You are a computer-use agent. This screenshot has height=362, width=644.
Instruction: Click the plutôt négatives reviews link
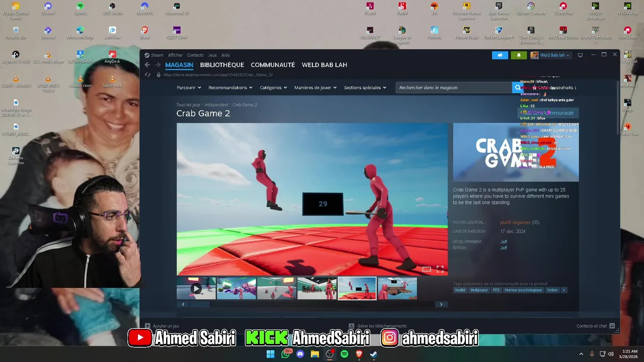pos(515,222)
